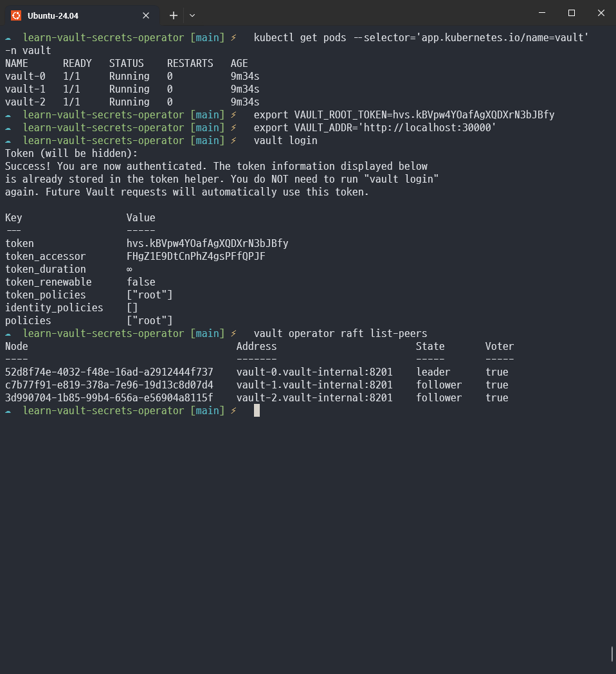Click the token_policies key label
The image size is (616, 674).
click(x=46, y=295)
